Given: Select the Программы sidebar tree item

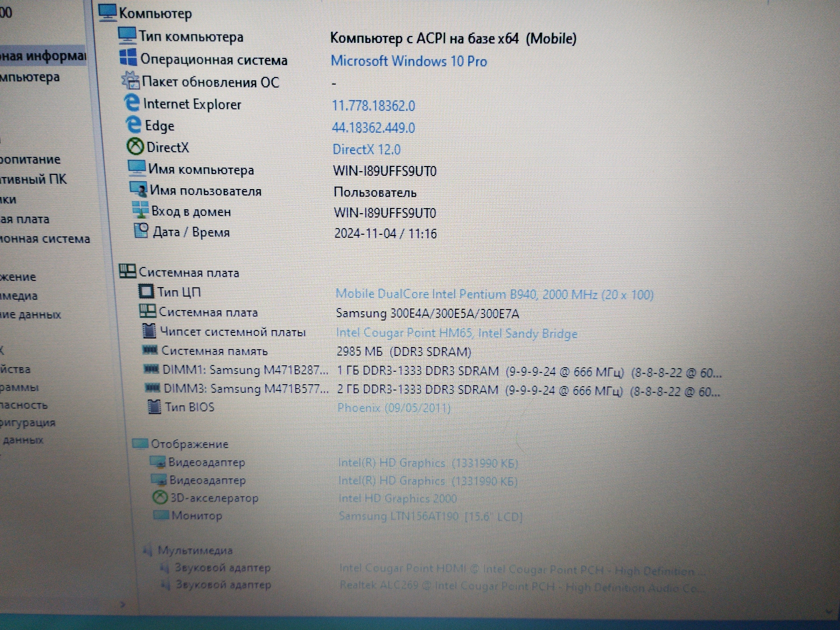Looking at the screenshot, I should pyautogui.click(x=19, y=387).
